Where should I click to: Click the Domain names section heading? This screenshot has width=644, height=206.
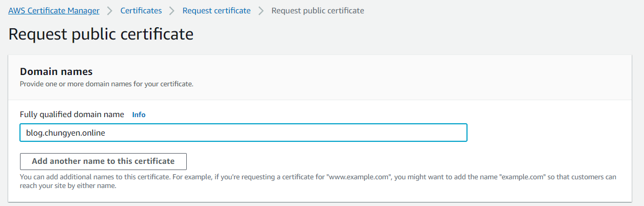pyautogui.click(x=56, y=71)
